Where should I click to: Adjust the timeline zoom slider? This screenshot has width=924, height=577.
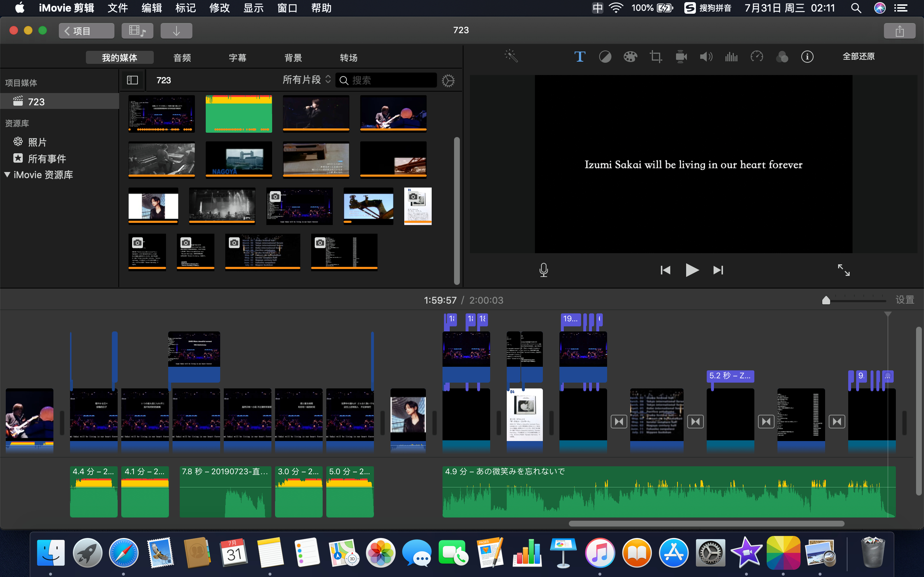(x=826, y=301)
